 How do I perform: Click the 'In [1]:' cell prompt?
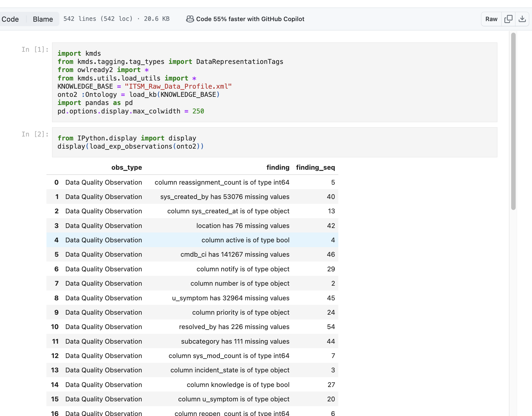pos(35,50)
